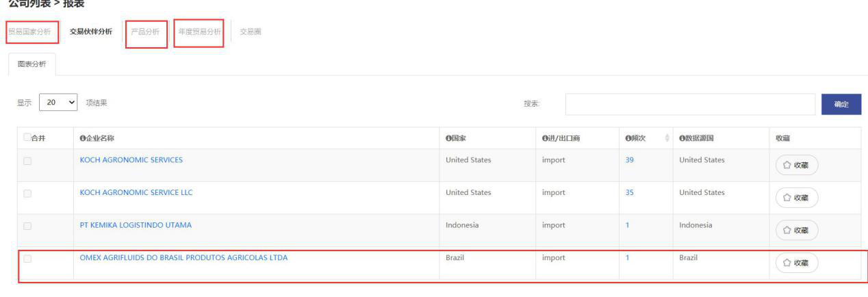Open KOCH AGRONOMIC SERVICE LLC company link
The width and height of the screenshot is (868, 297).
pos(136,192)
